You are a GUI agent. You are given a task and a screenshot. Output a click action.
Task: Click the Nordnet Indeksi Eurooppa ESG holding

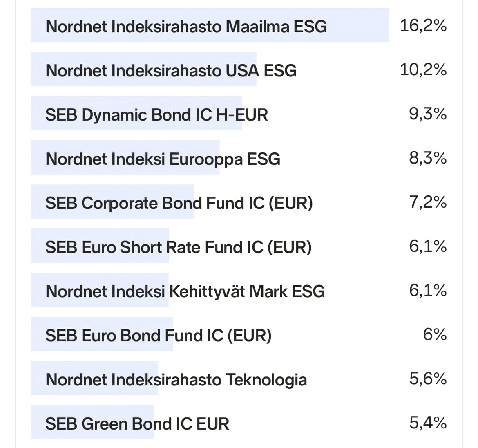point(163,159)
